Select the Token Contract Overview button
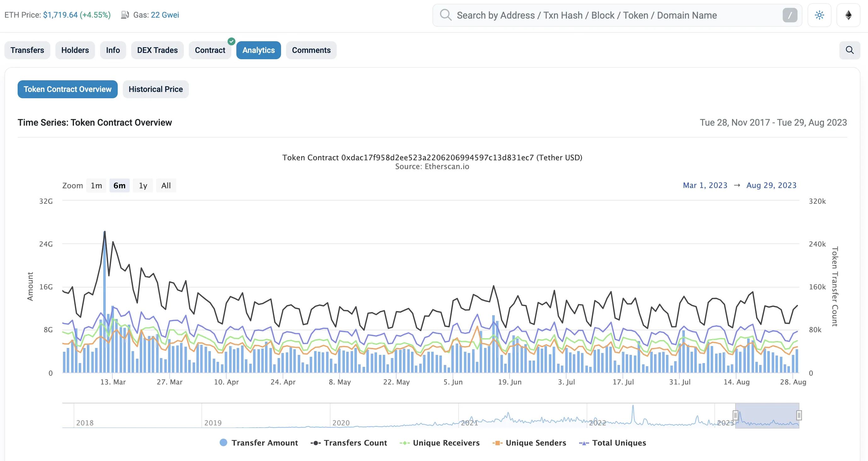This screenshot has height=461, width=868. pyautogui.click(x=68, y=89)
